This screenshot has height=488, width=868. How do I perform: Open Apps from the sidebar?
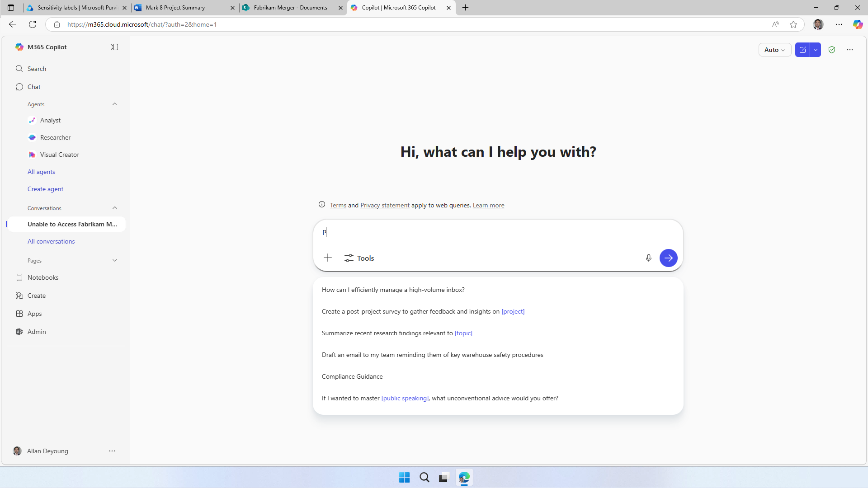66,314
